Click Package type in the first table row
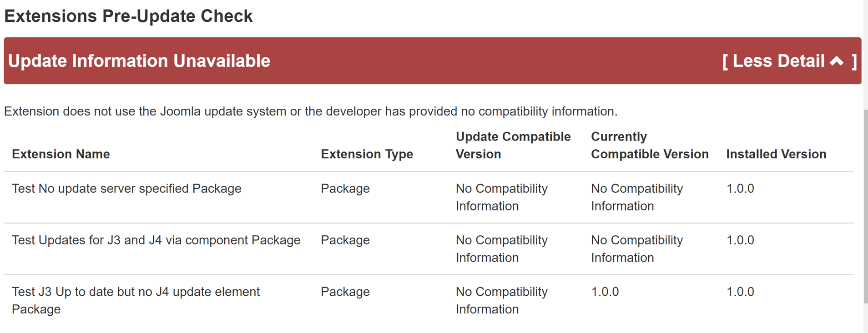Image resolution: width=868 pixels, height=333 pixels. (345, 188)
